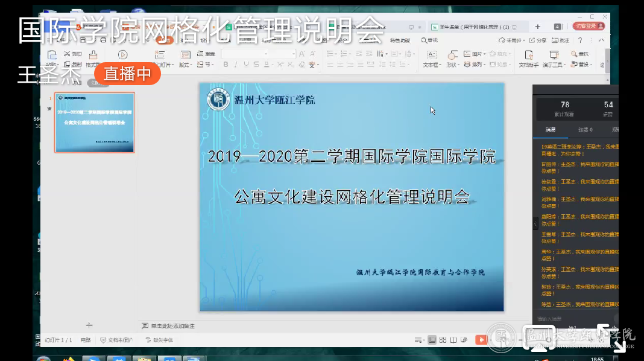This screenshot has height=361, width=644.
Task: Open the Shapes (形状) gallery
Action: pyautogui.click(x=452, y=59)
